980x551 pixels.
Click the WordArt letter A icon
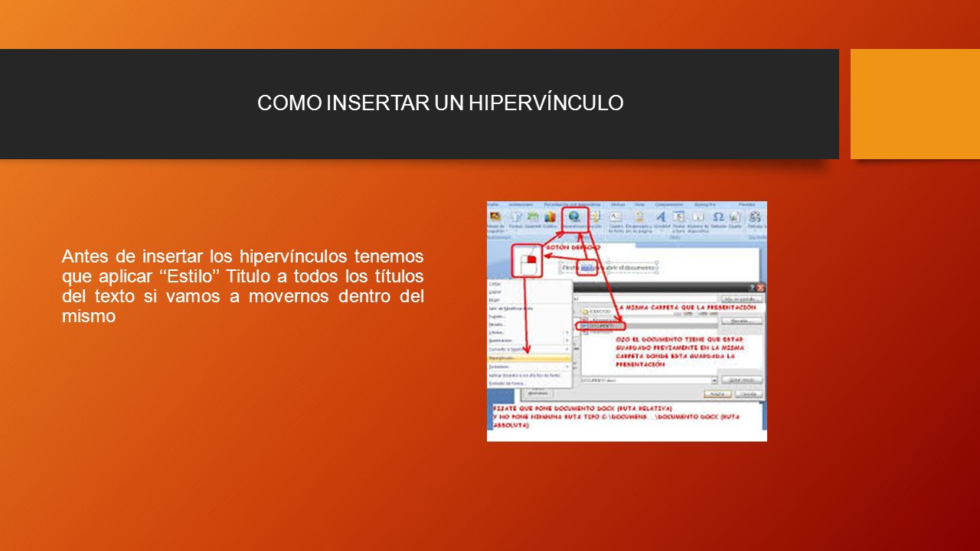point(661,217)
